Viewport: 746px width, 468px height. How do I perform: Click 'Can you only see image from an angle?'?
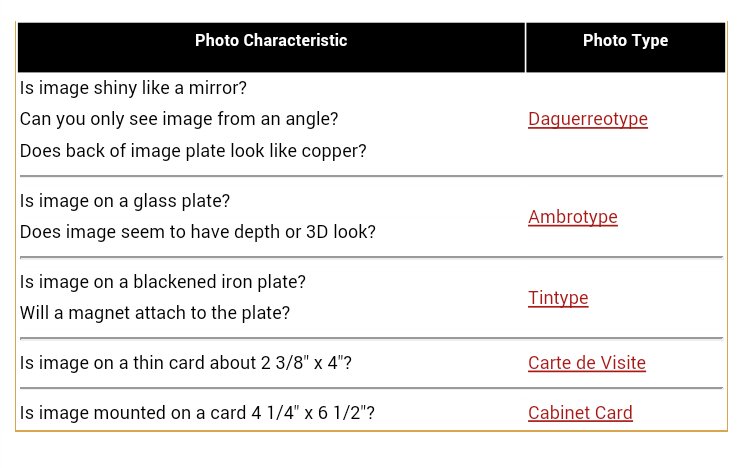[x=179, y=119]
